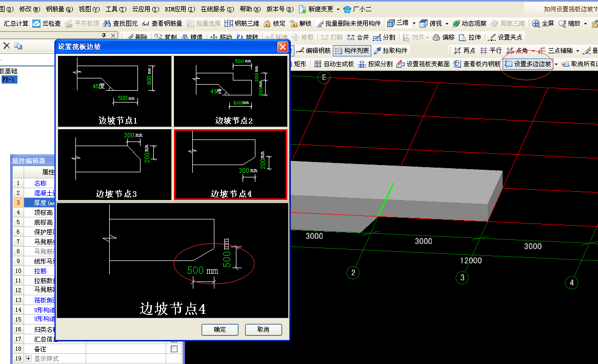598x364 pixels.
Task: Tick checkbox in 备注 row
Action: (174, 349)
